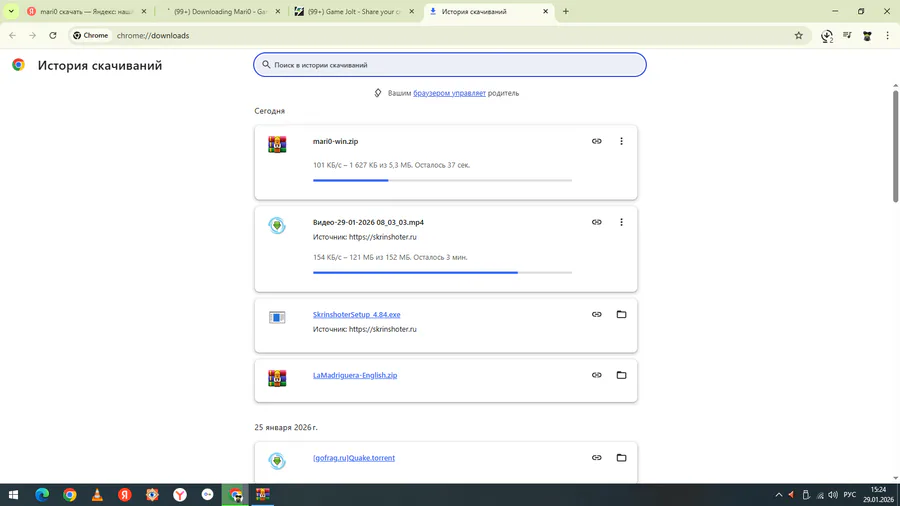Close the 'mari0 скачать' Yandex tab
Viewport: 900px width, 506px height.
pyautogui.click(x=143, y=11)
